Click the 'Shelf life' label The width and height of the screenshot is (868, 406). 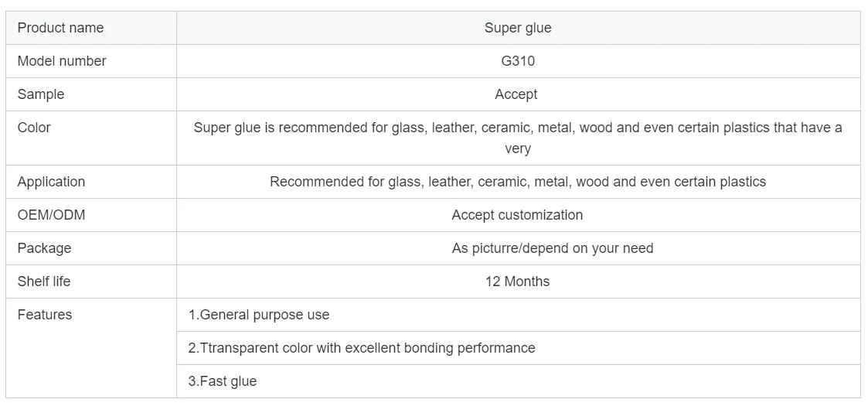point(44,281)
